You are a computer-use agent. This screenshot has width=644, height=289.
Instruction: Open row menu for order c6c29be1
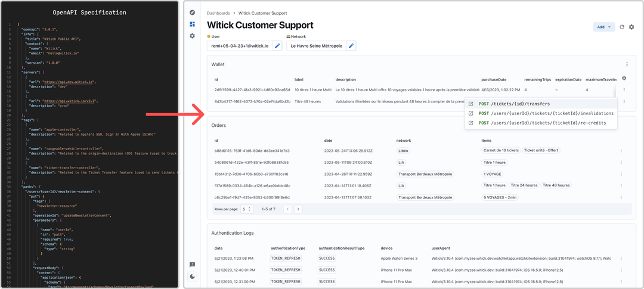pos(621,197)
